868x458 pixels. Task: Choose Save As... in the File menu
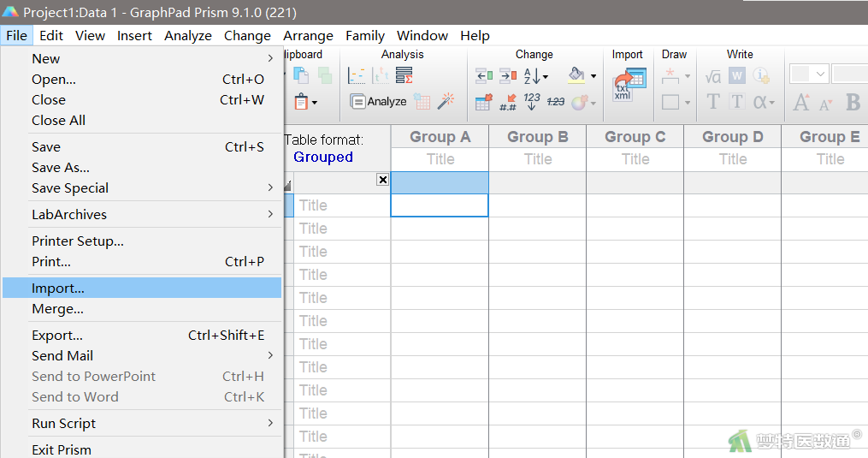tap(142, 168)
